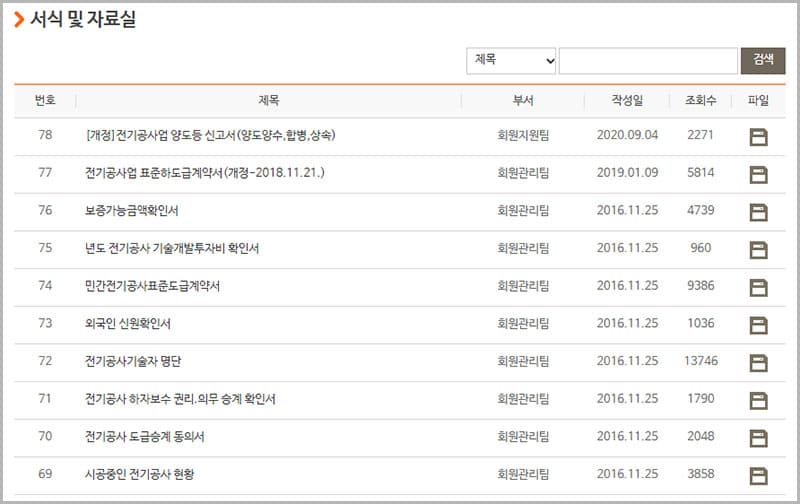Open 전기공사기술자 명단 post title
800x504 pixels.
point(133,361)
